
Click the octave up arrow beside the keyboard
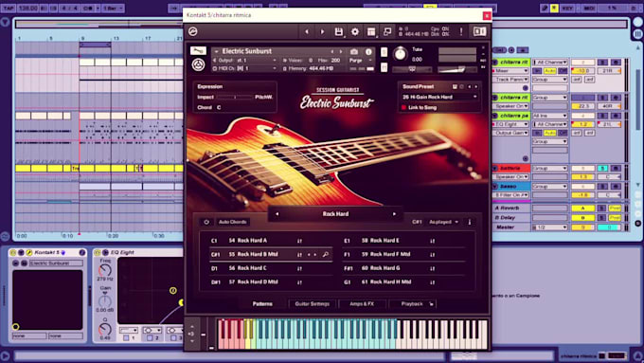pyautogui.click(x=192, y=327)
